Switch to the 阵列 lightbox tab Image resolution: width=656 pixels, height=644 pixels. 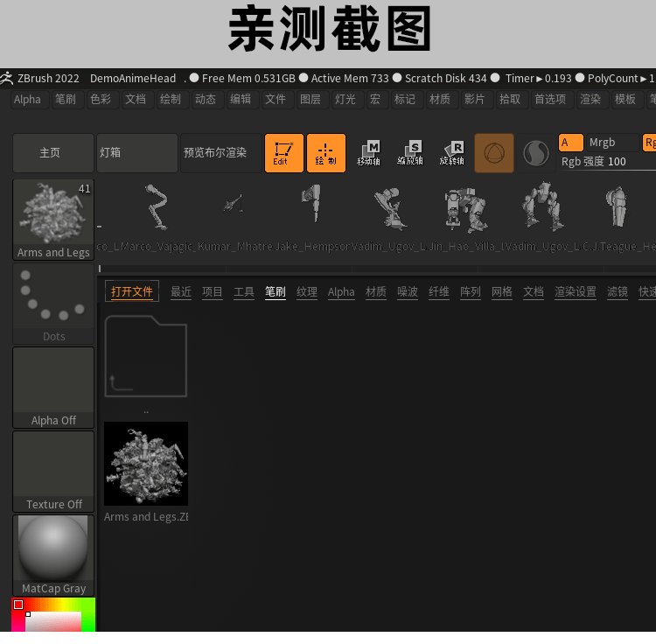471,291
